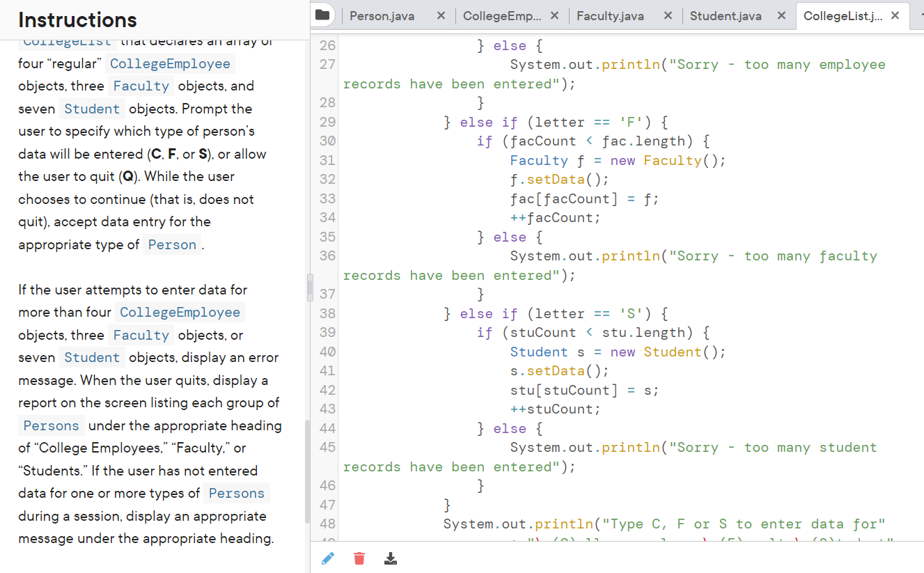Download the code using the download icon
Image resolution: width=924 pixels, height=573 pixels.
tap(390, 558)
